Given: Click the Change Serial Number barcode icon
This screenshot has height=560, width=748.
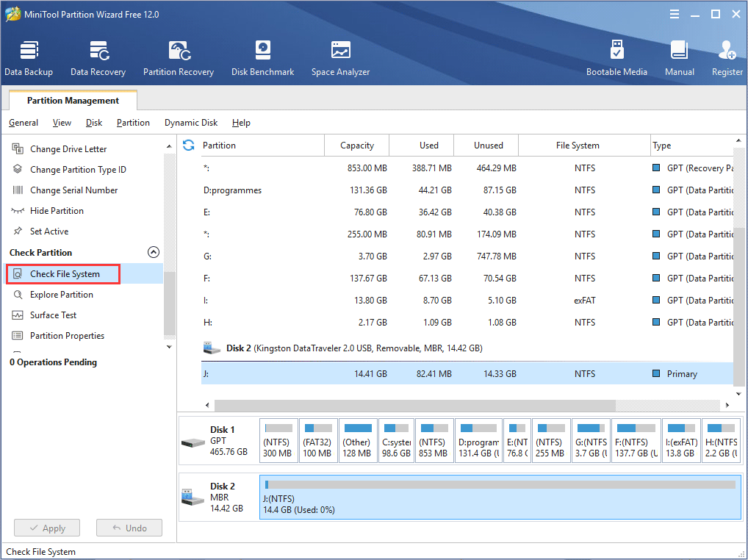Looking at the screenshot, I should [18, 190].
